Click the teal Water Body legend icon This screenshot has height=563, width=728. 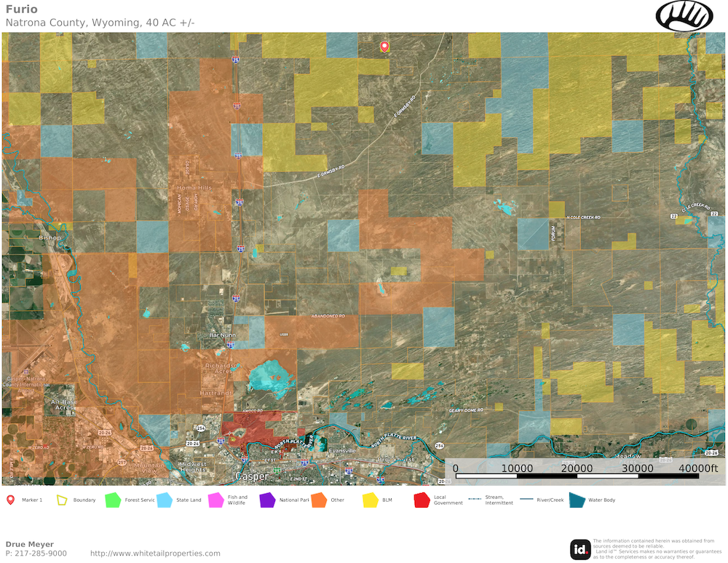coord(577,500)
